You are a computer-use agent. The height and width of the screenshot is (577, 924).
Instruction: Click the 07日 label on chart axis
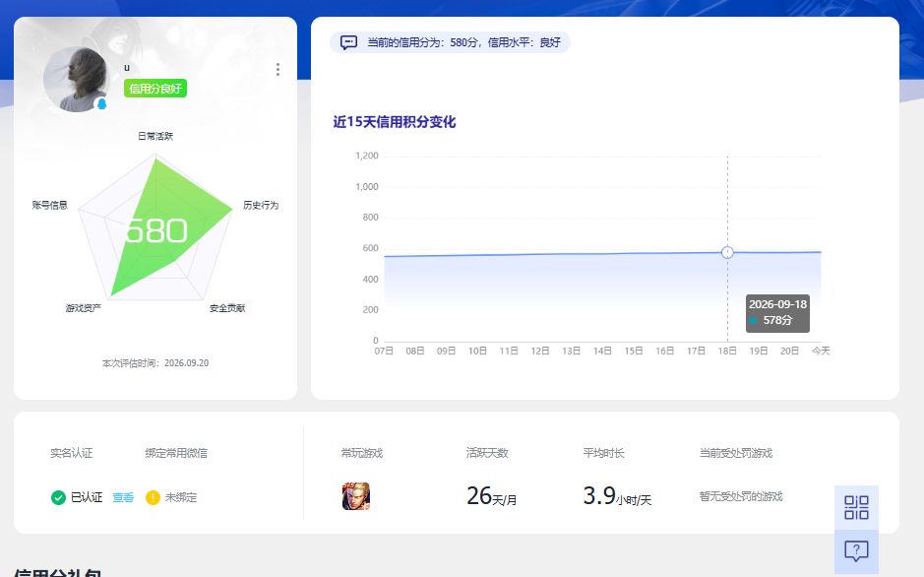tap(384, 352)
